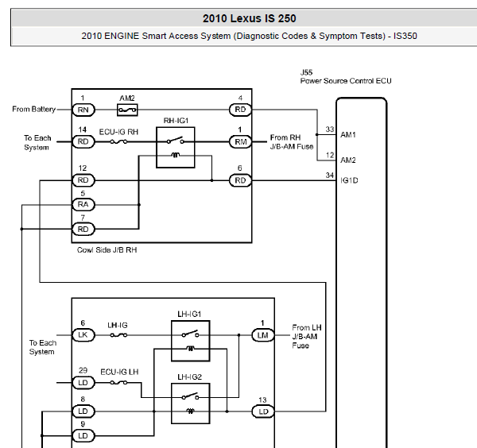This screenshot has height=448, width=477.
Task: Click the AM2 fuse symbol next to RN connector
Action: click(x=127, y=110)
